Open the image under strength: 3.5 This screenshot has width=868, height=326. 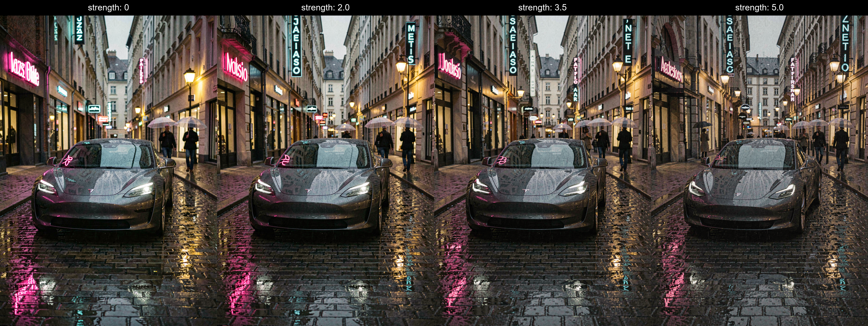(542, 171)
